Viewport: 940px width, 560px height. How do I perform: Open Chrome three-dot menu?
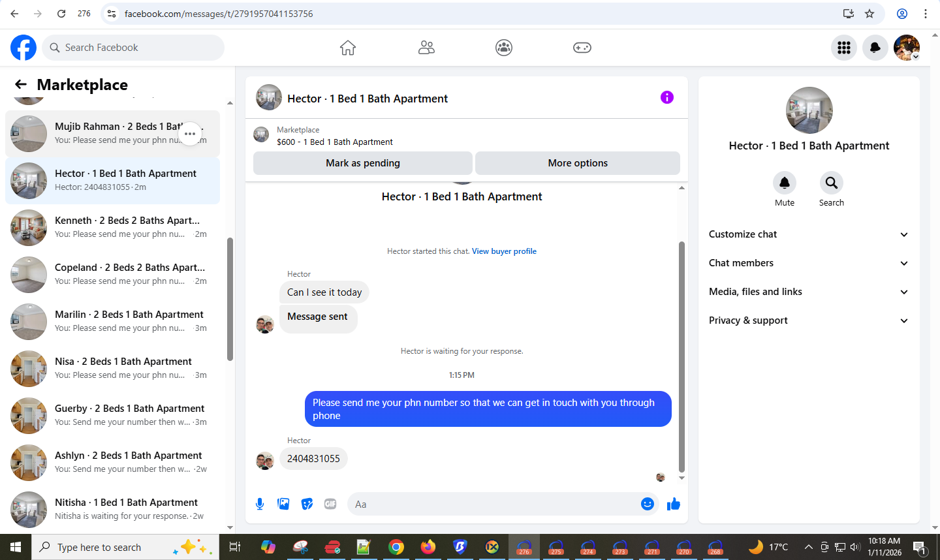click(x=926, y=14)
